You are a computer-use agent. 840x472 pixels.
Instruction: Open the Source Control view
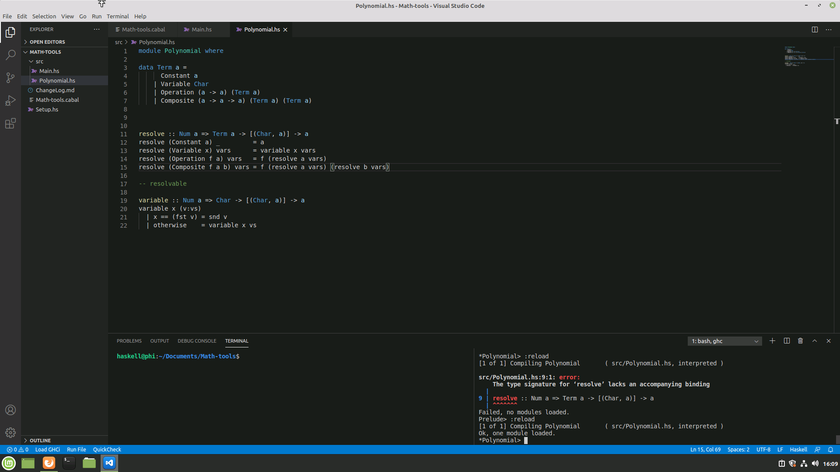point(10,78)
